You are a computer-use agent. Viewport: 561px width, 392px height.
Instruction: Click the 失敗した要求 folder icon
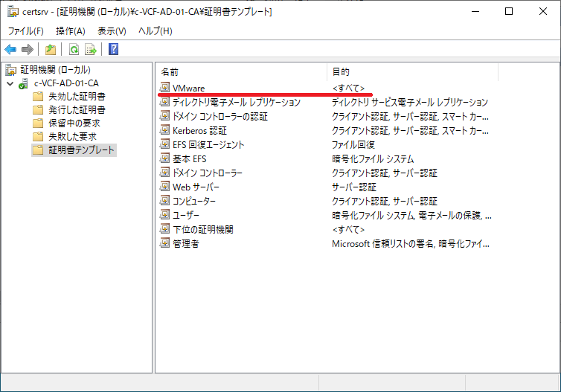pos(38,137)
